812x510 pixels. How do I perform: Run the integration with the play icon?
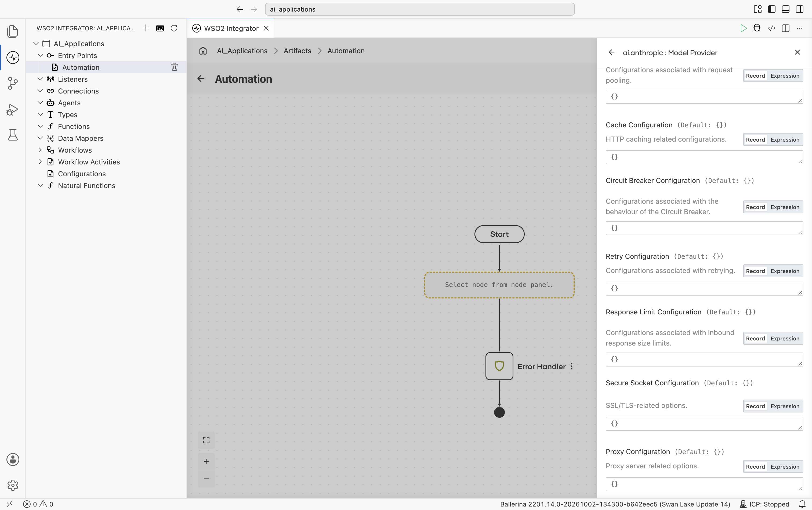743,28
